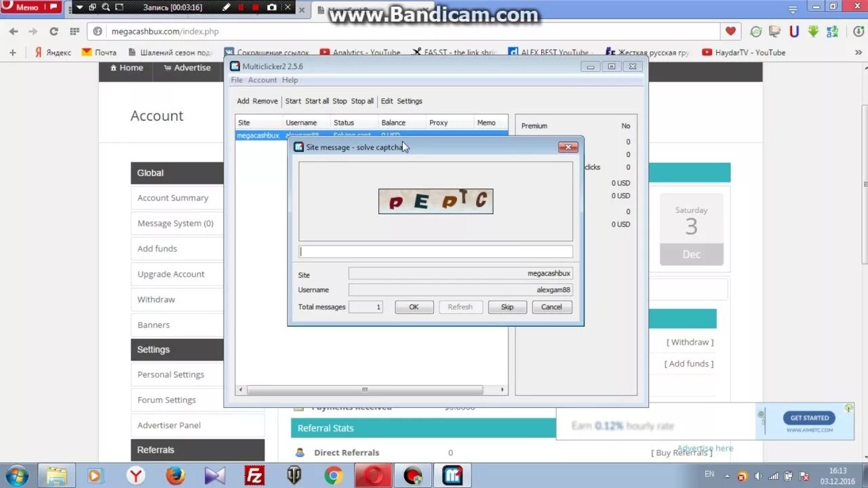Open Windows Start menu

click(17, 475)
